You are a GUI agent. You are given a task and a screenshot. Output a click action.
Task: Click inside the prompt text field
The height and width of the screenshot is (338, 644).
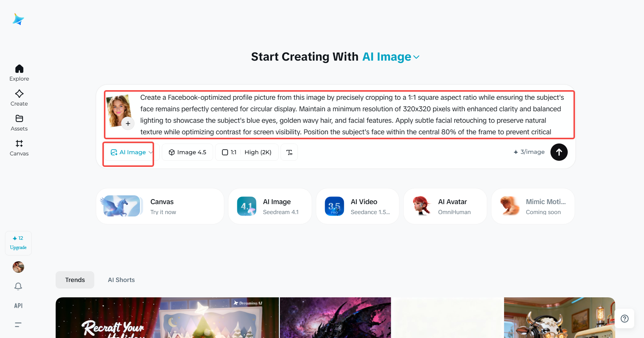point(352,115)
